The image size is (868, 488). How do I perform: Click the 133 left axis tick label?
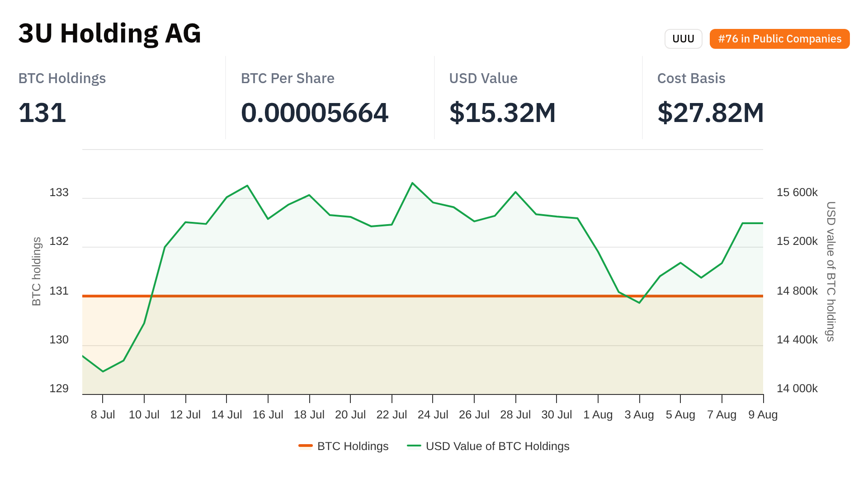tap(59, 192)
